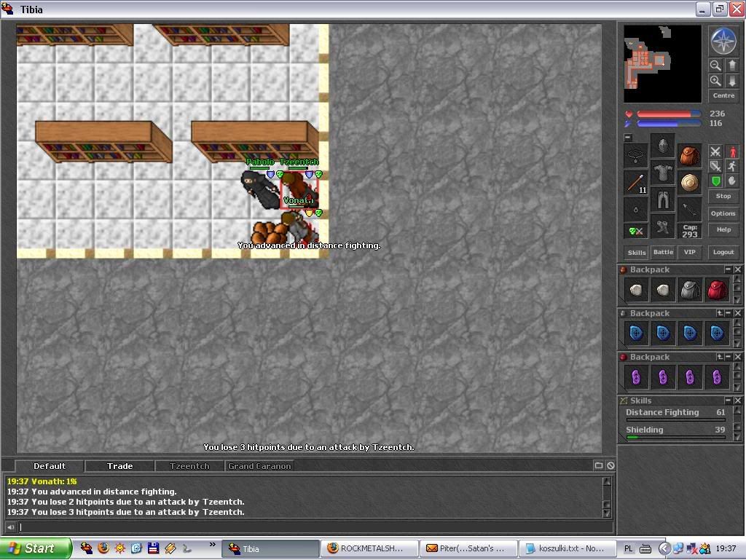Open the Help menu

pos(723,229)
